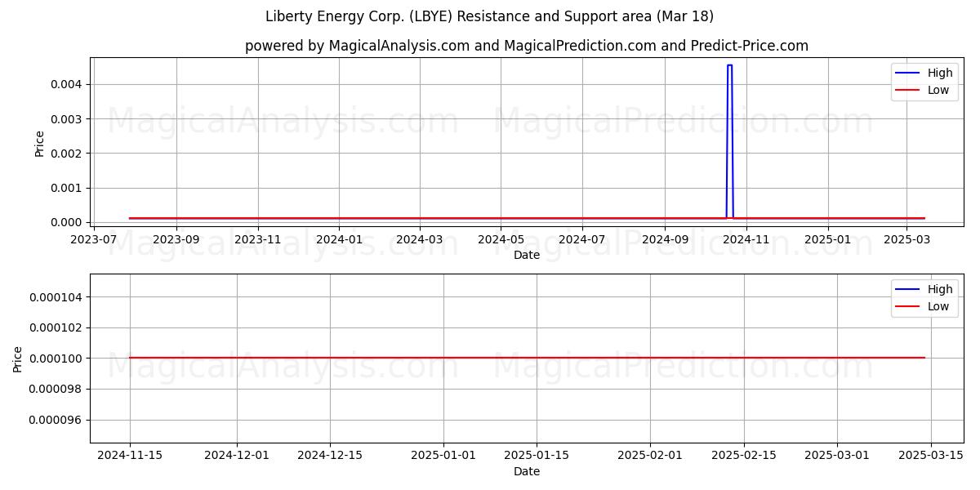Click the '2024-12-15' x-axis tick label

pyautogui.click(x=330, y=456)
